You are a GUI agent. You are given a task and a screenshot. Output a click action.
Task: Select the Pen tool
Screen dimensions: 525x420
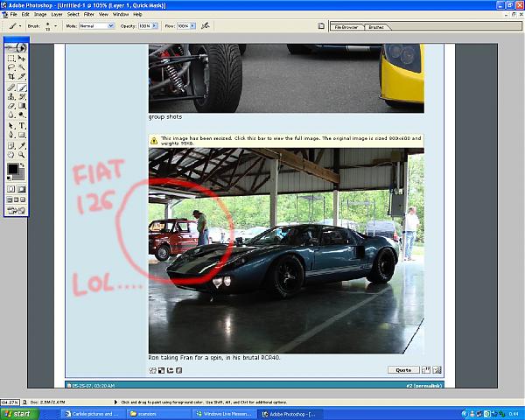(x=11, y=135)
